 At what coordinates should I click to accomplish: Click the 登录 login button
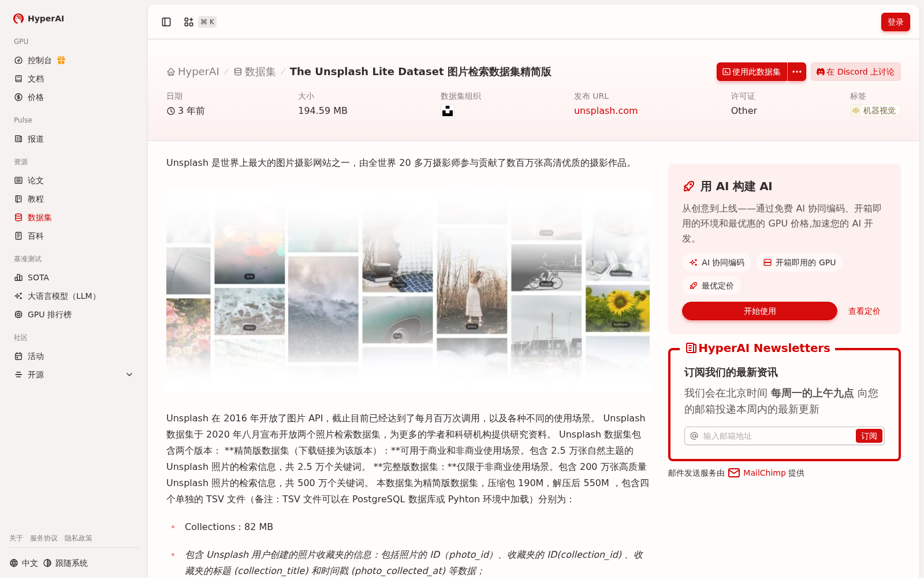click(x=896, y=22)
